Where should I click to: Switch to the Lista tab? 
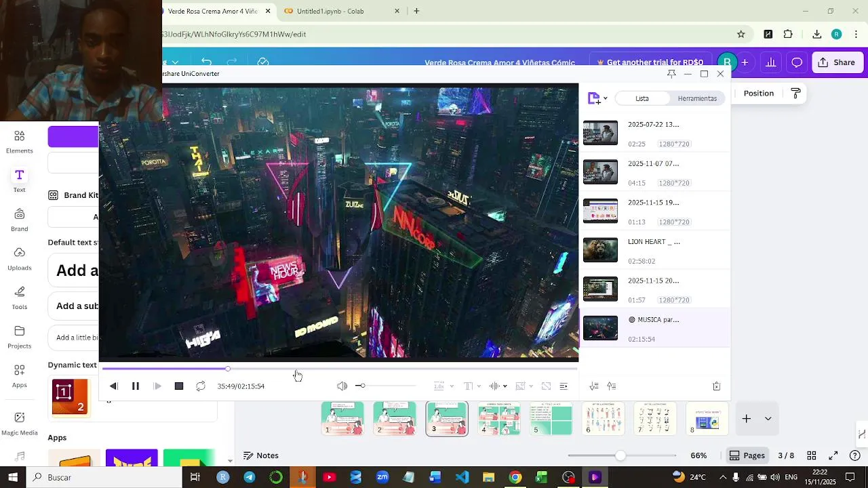[642, 99]
